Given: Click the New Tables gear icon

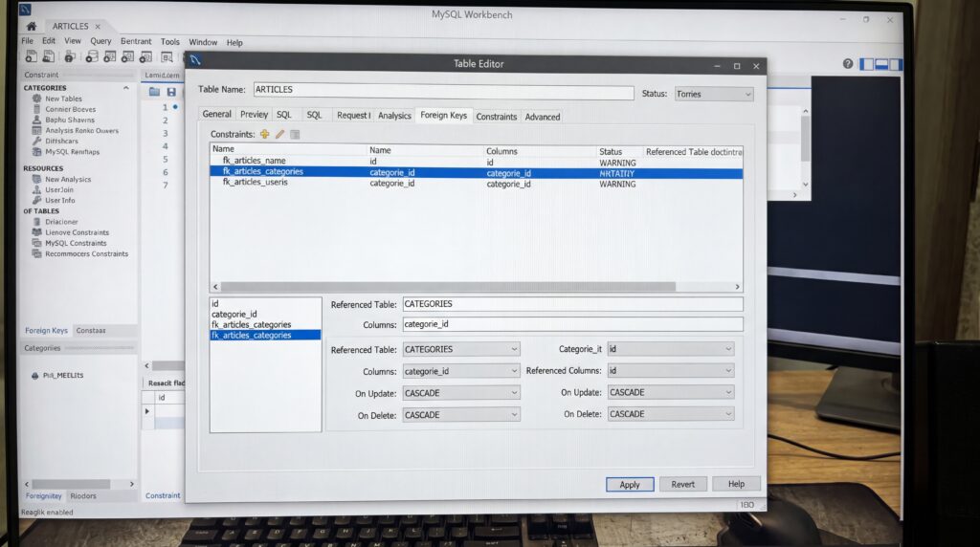Looking at the screenshot, I should [x=37, y=98].
